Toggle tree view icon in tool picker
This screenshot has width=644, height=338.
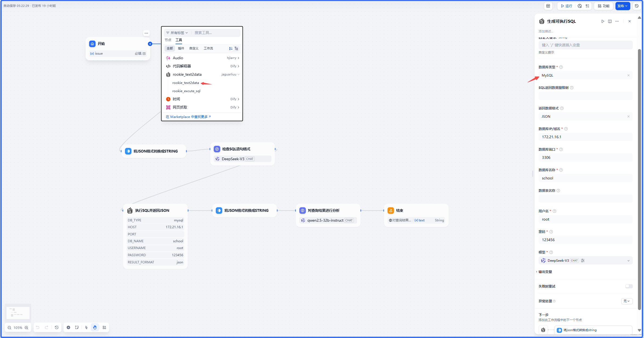(236, 48)
